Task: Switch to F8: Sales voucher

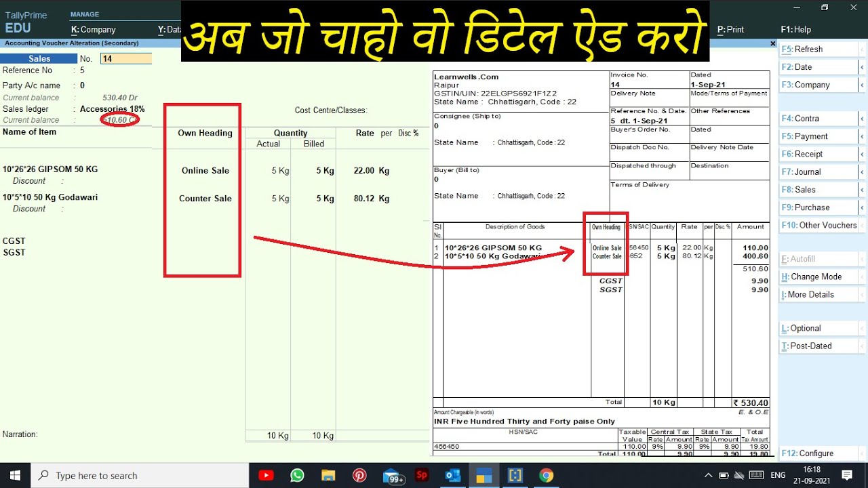Action: tap(818, 190)
